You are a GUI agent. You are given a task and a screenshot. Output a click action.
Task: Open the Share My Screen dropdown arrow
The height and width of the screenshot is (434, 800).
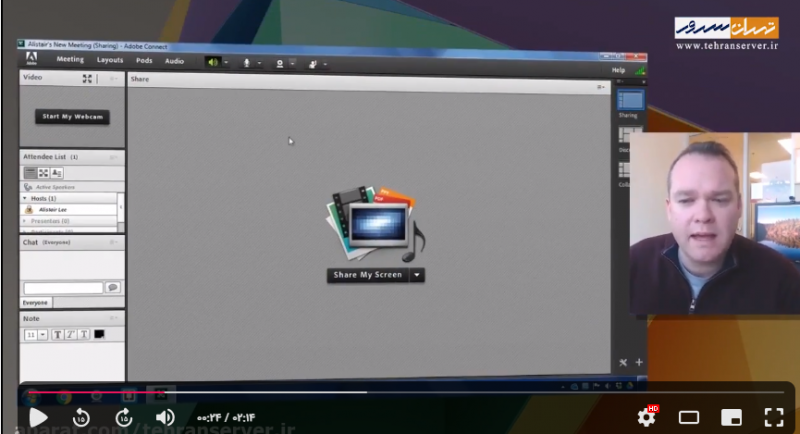[417, 275]
